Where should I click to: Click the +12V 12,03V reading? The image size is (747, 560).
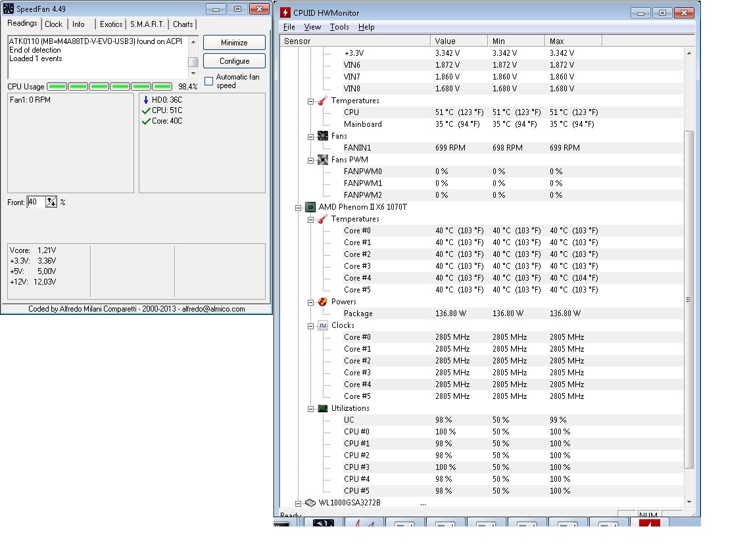pyautogui.click(x=33, y=282)
